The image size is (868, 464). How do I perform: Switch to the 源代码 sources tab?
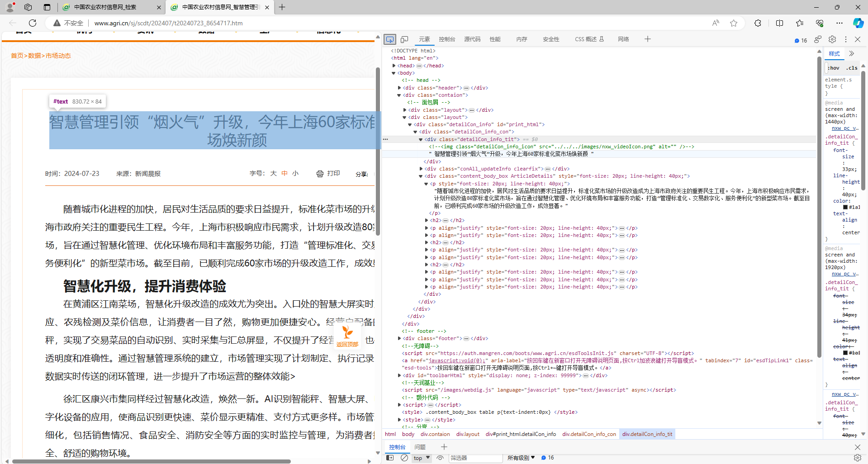point(472,39)
